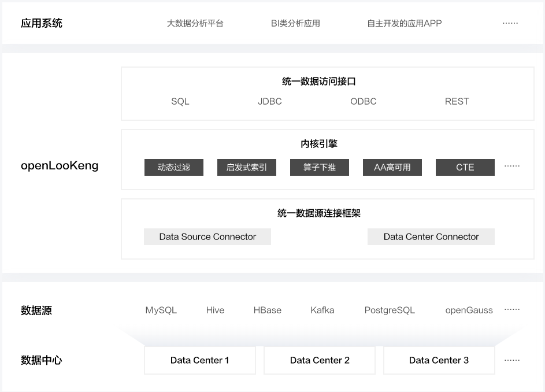Click the ellipsis after openGauss
The height and width of the screenshot is (392, 545).
[x=512, y=309]
